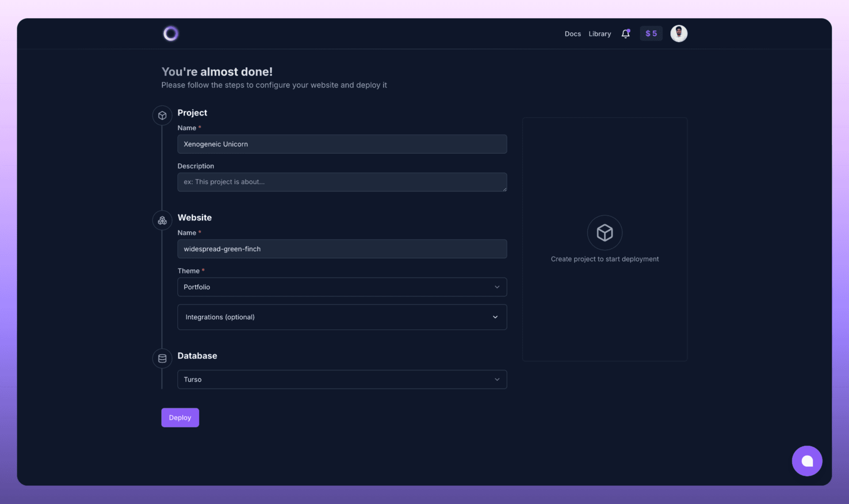Open the Docs menu item
849x504 pixels.
(573, 34)
